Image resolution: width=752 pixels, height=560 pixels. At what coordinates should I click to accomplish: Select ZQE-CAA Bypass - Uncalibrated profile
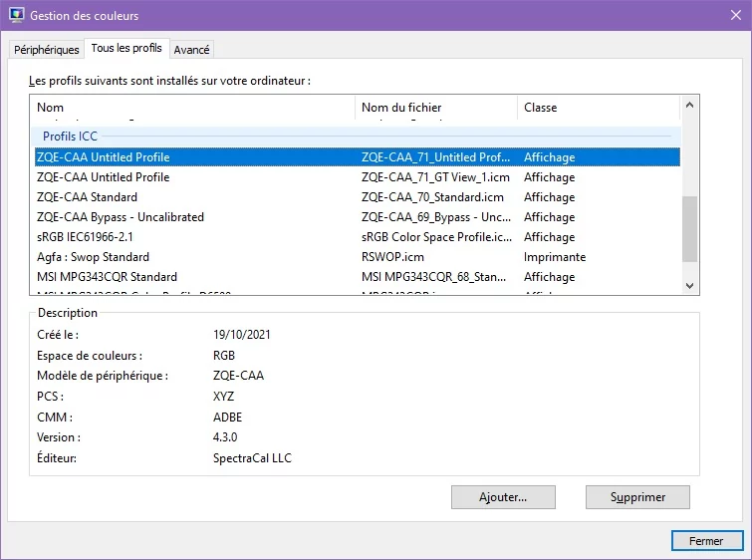358,217
